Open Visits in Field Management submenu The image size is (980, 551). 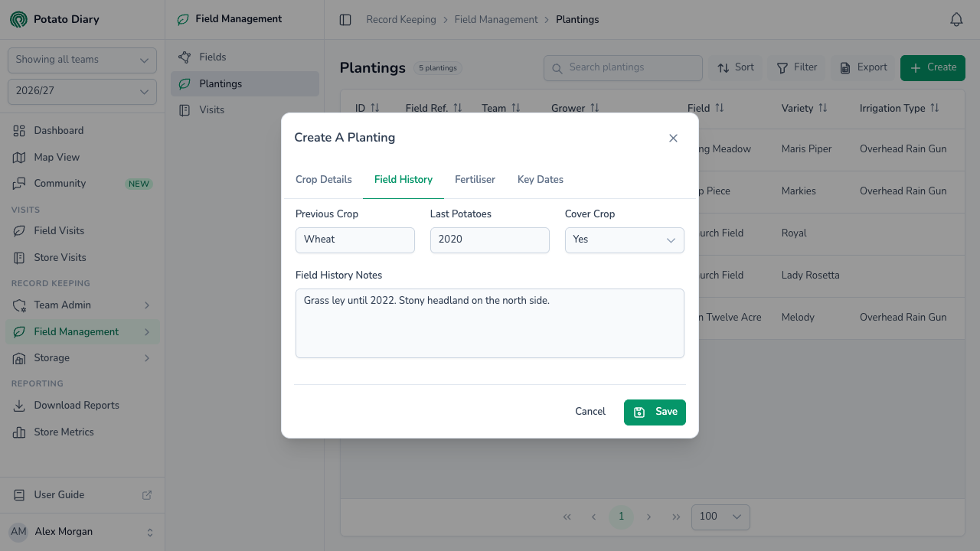245,110
